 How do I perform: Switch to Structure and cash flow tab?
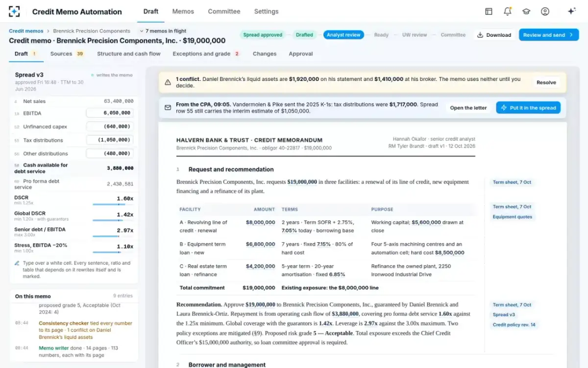point(128,54)
